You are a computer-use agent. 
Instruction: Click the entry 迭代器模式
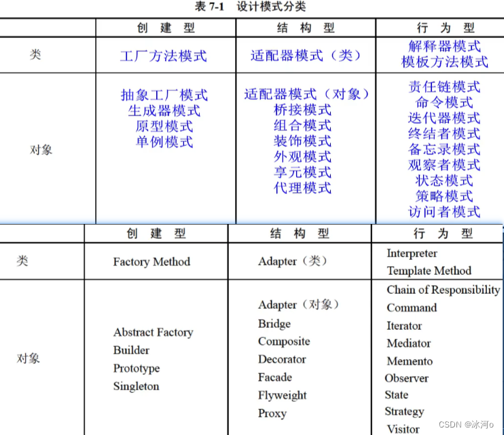click(444, 118)
